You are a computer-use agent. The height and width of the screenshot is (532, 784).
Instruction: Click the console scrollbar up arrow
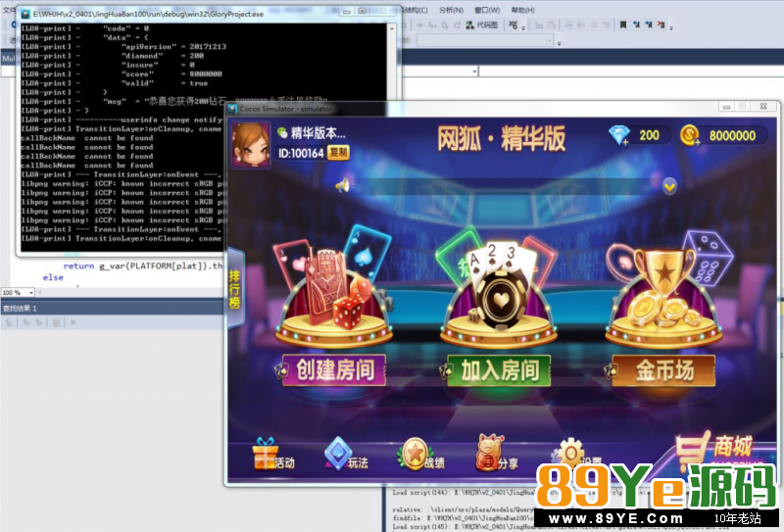391,28
